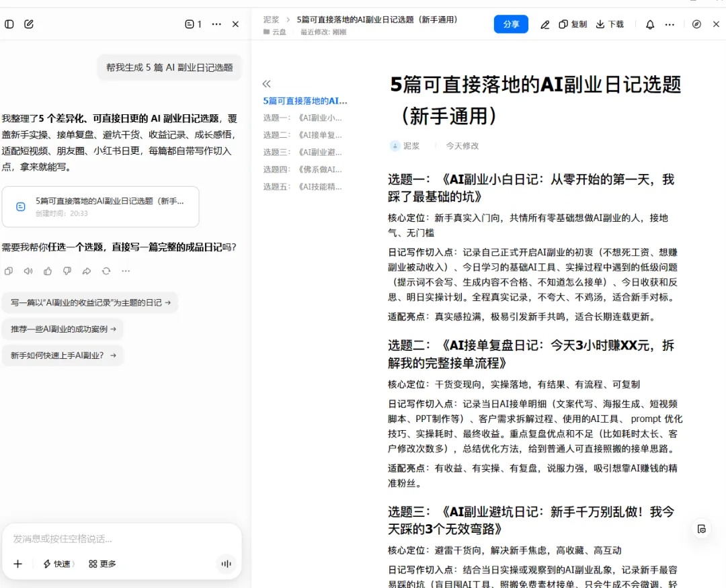The image size is (726, 588).
Task: Click heading 选题一 in document body
Action: pos(531,188)
